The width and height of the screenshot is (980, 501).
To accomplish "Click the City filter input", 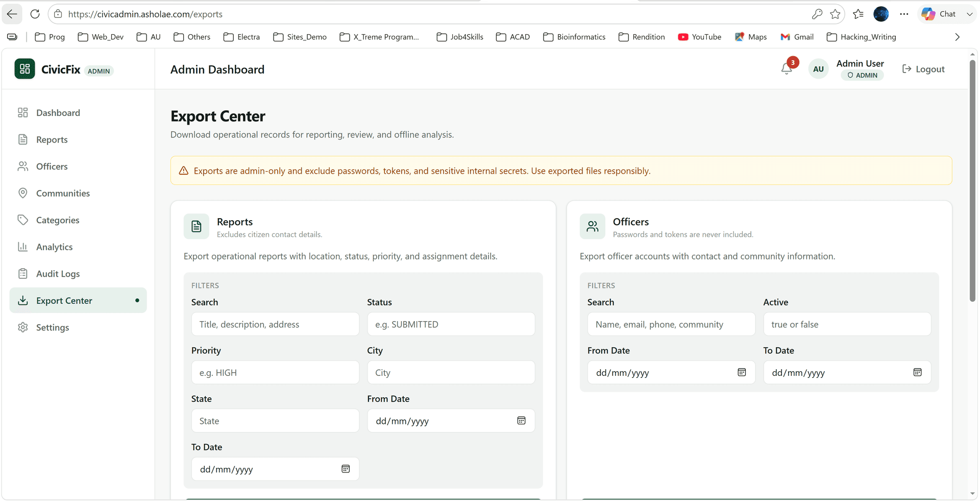I will coord(451,372).
